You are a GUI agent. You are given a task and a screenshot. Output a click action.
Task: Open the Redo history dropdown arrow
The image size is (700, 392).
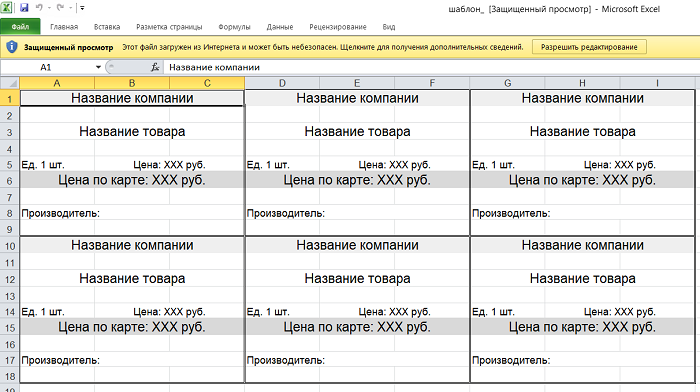[71, 8]
